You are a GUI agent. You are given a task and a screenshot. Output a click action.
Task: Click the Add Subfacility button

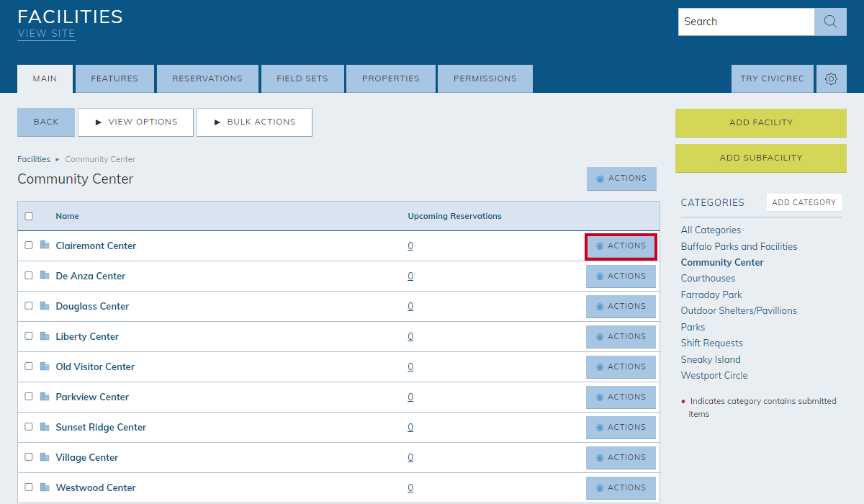[x=761, y=158]
